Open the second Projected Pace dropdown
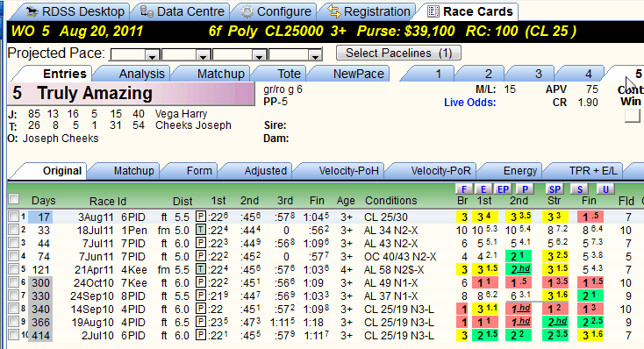Image resolution: width=644 pixels, height=349 pixels. (x=203, y=54)
